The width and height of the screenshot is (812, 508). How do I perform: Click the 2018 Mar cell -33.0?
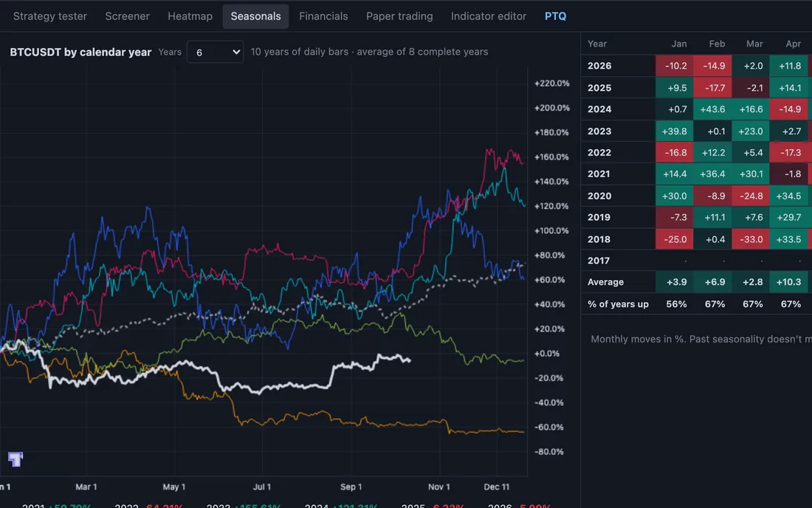coord(751,239)
